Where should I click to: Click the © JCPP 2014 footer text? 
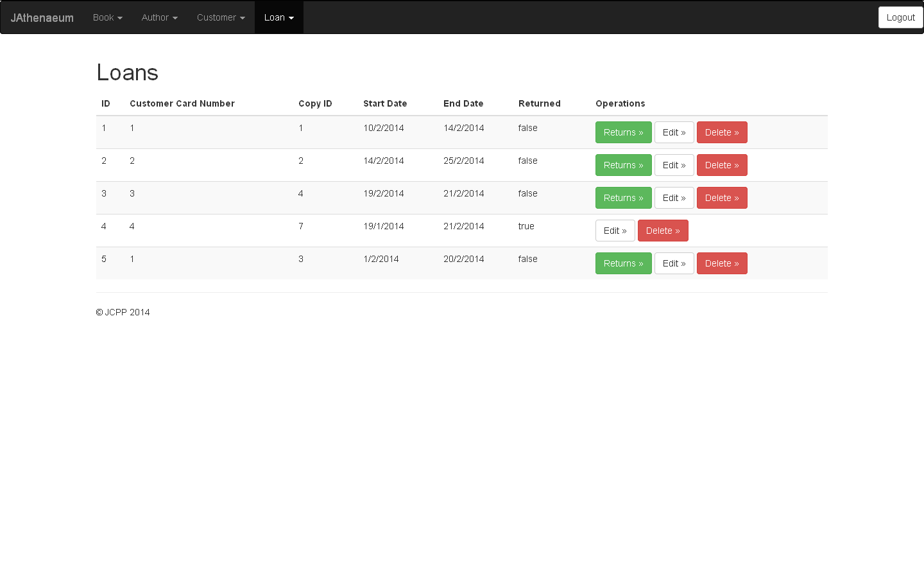123,312
